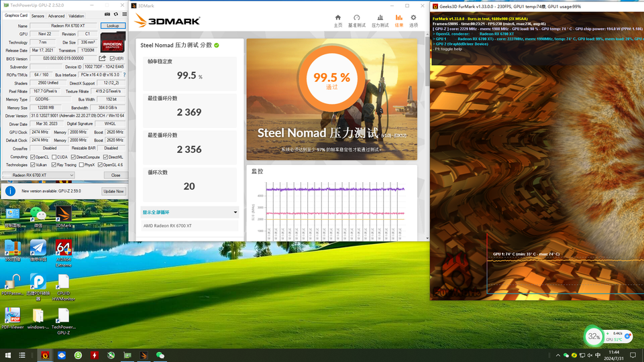Toggle the CUDA checkbox
This screenshot has height=362, width=644.
click(54, 157)
